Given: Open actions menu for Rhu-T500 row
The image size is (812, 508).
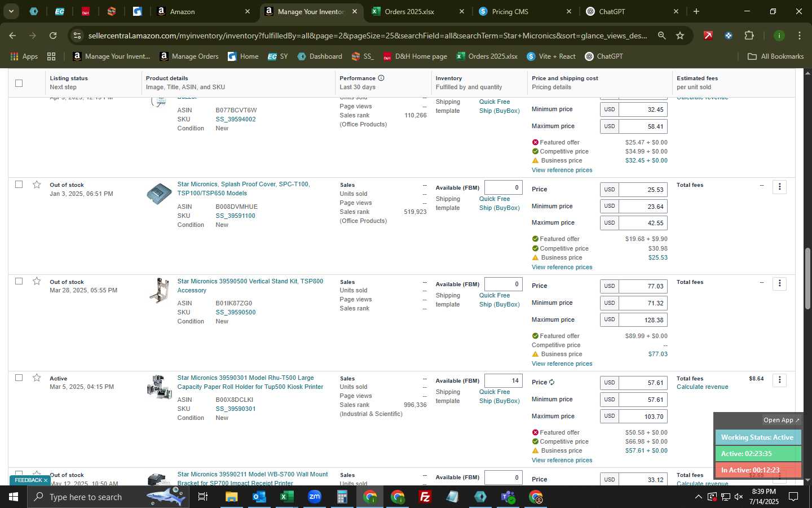Looking at the screenshot, I should pyautogui.click(x=780, y=380).
